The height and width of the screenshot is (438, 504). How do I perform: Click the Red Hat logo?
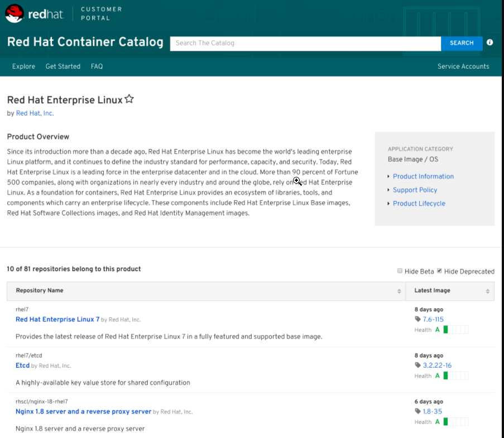(x=35, y=14)
